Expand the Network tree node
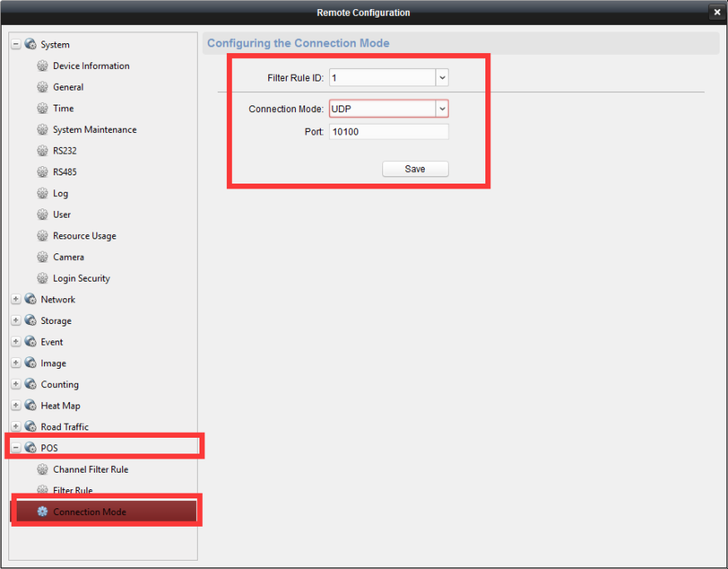 pos(16,299)
